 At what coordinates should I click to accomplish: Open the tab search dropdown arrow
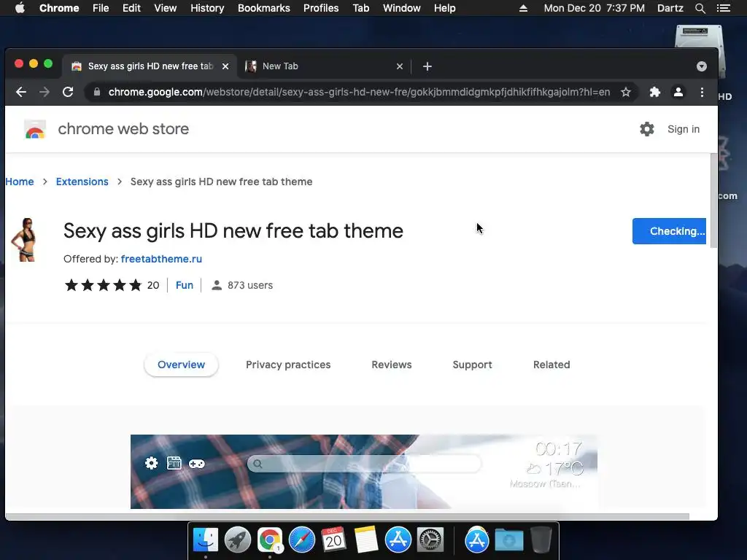coord(701,66)
